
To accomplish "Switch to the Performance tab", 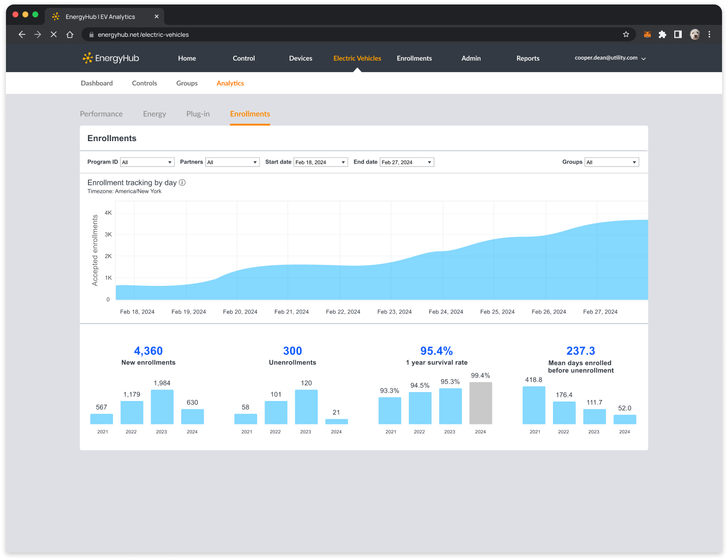I will tap(101, 114).
